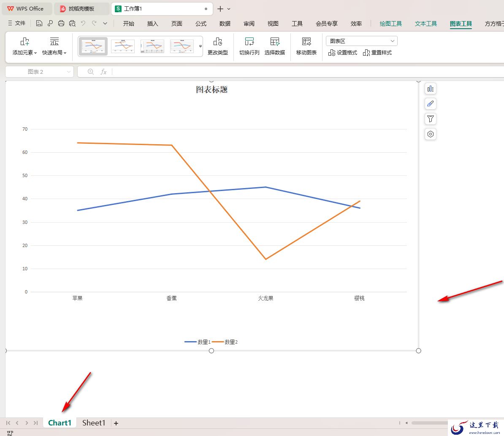The image size is (504, 436).
Task: Select the second chart style thumbnail
Action: pyautogui.click(x=123, y=46)
